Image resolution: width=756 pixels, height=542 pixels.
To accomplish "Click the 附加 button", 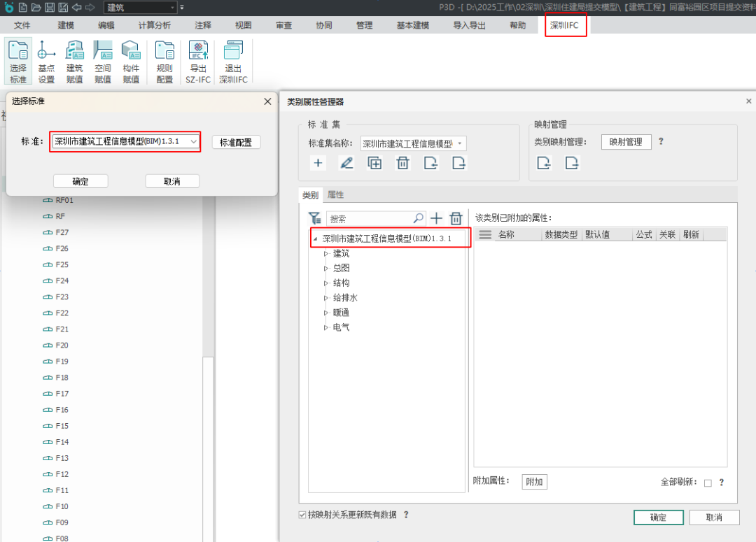I will [534, 482].
